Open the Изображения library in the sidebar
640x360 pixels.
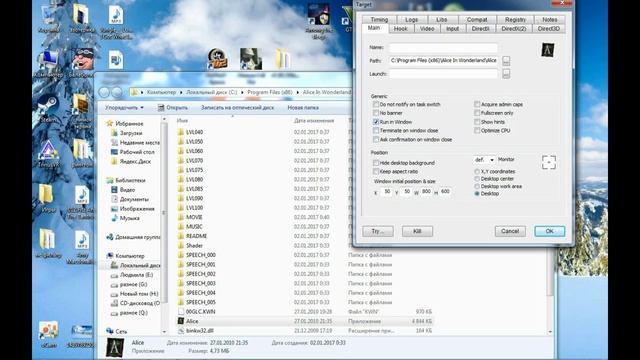[133, 209]
